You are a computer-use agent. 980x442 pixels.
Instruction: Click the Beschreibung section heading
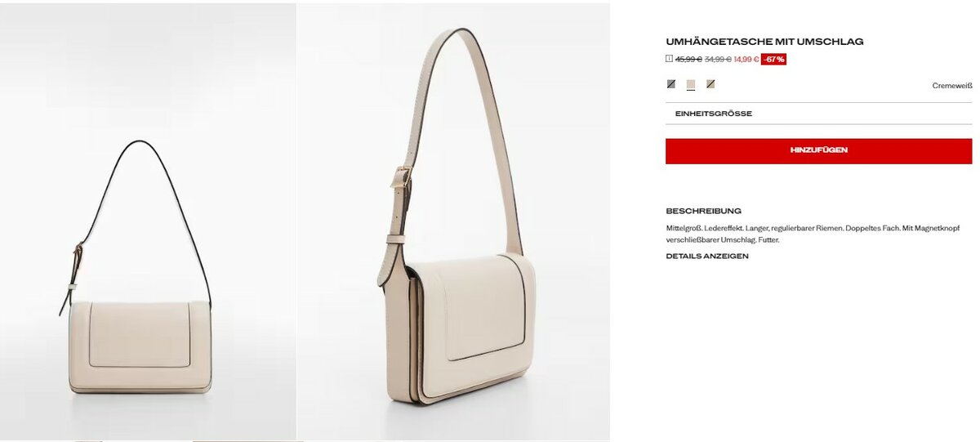(x=704, y=211)
